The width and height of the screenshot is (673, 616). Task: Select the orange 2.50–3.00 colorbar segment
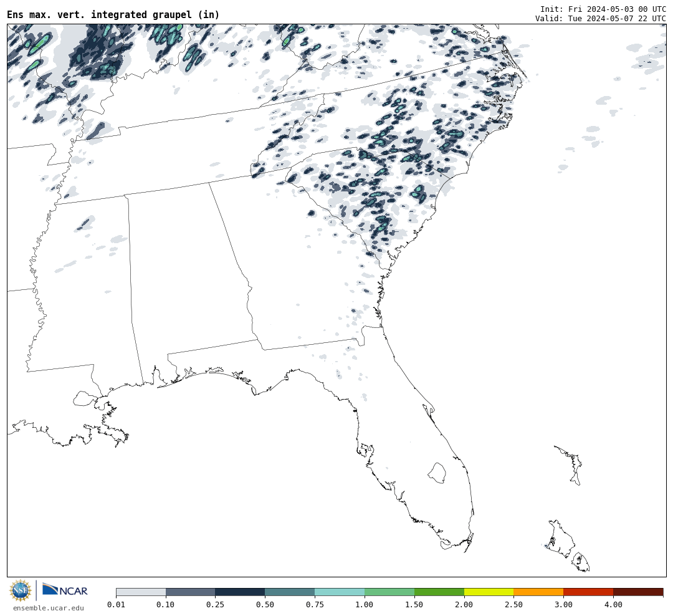(538, 592)
